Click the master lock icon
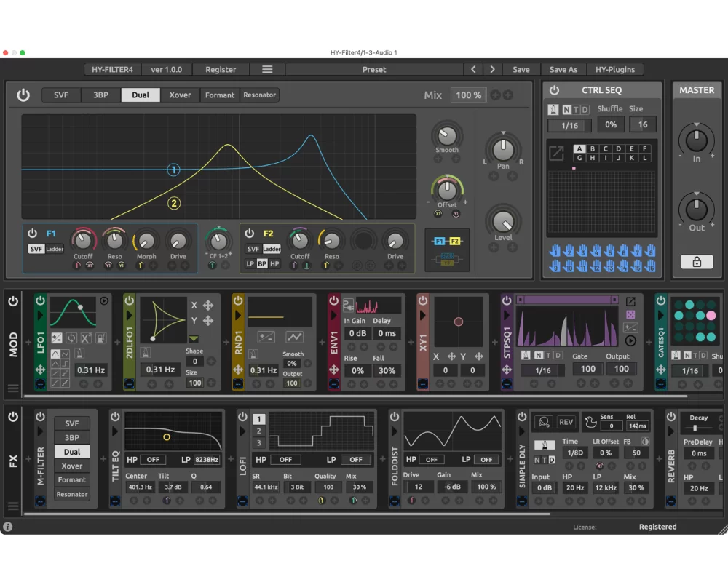 [697, 262]
